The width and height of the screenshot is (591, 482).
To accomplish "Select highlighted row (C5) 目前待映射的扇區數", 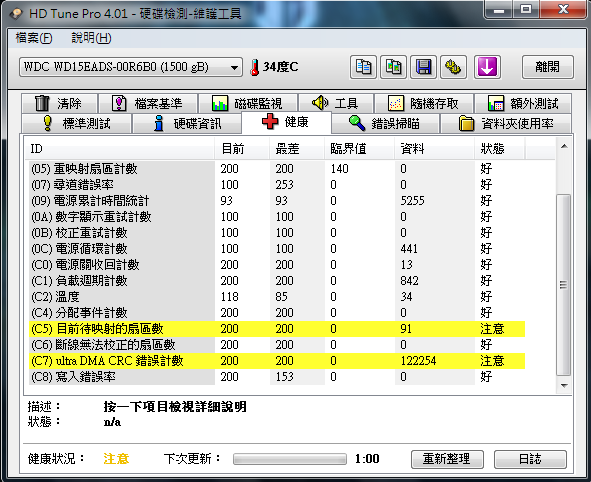I will (277, 329).
